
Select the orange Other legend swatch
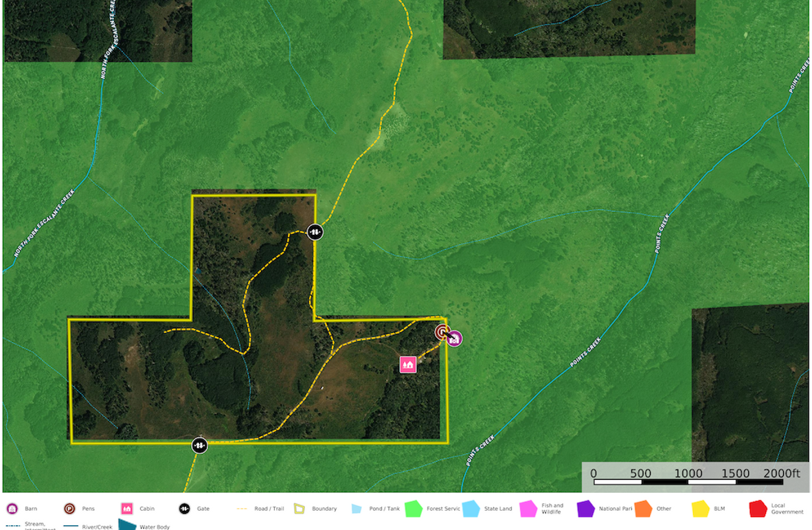point(643,509)
